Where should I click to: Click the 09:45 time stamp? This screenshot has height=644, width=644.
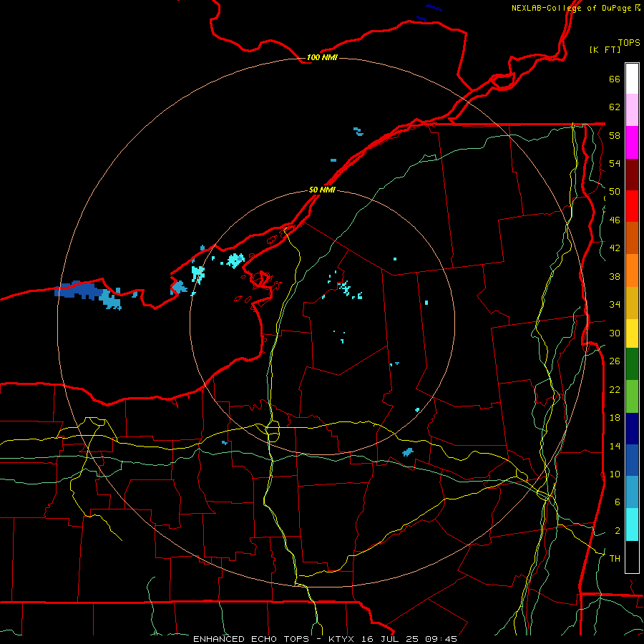(x=443, y=639)
